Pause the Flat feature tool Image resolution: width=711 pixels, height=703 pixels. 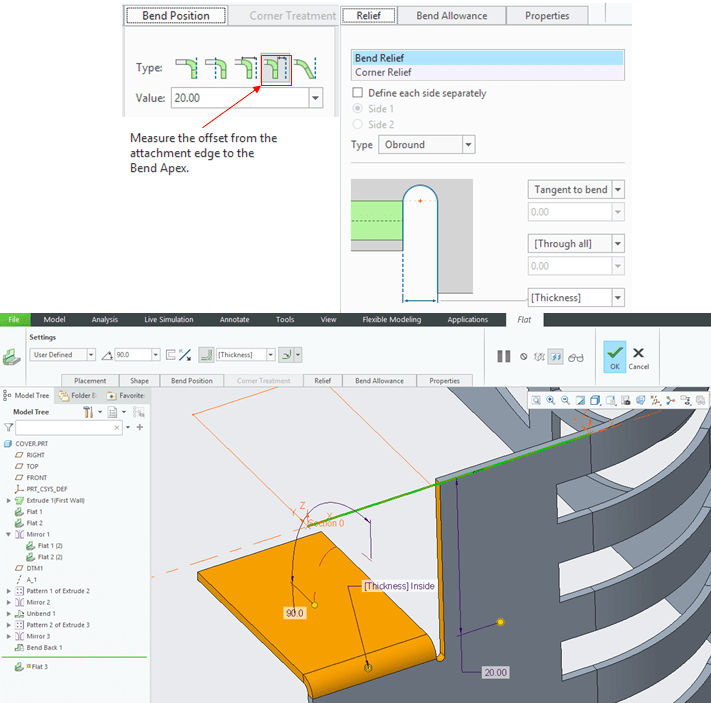[503, 355]
